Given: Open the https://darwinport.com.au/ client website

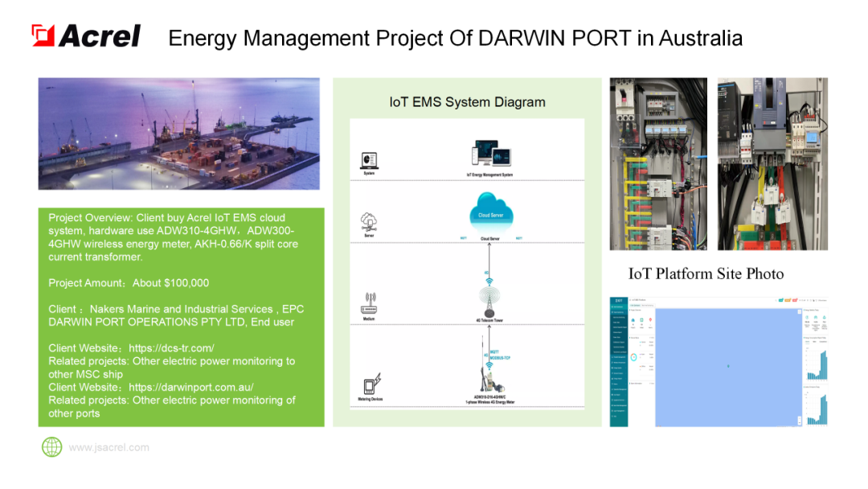Looking at the screenshot, I should click(191, 388).
